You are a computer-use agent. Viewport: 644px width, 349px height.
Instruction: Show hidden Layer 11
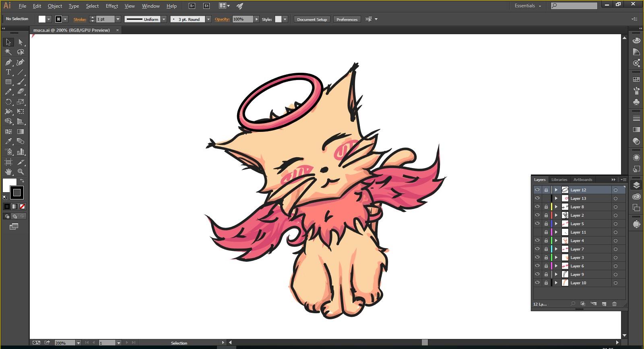[x=537, y=232]
